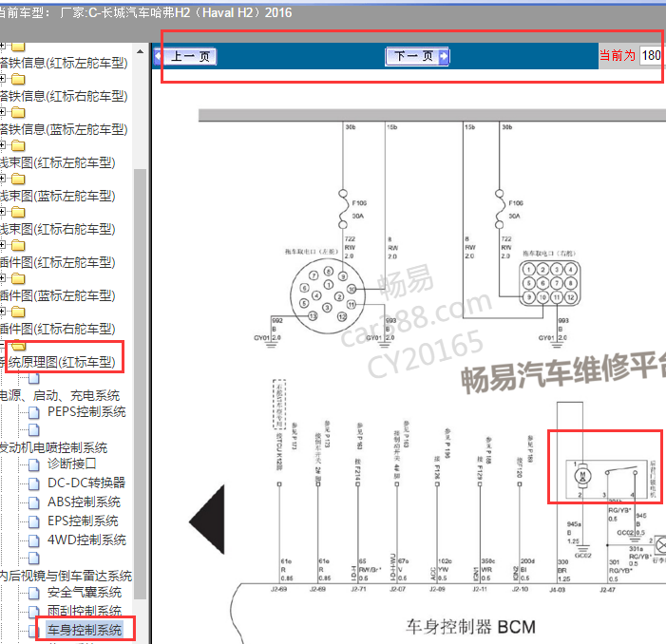
Task: Expand the 搭铁信息(红标左舵车型) folder node
Action: (3, 45)
